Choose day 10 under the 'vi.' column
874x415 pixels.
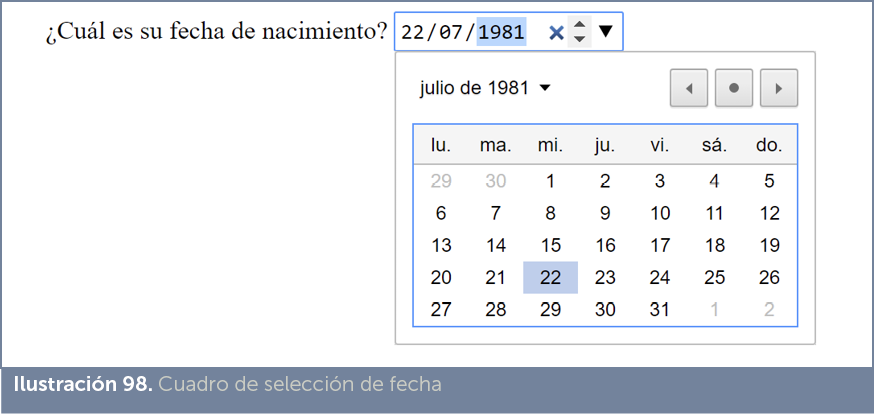tap(659, 214)
